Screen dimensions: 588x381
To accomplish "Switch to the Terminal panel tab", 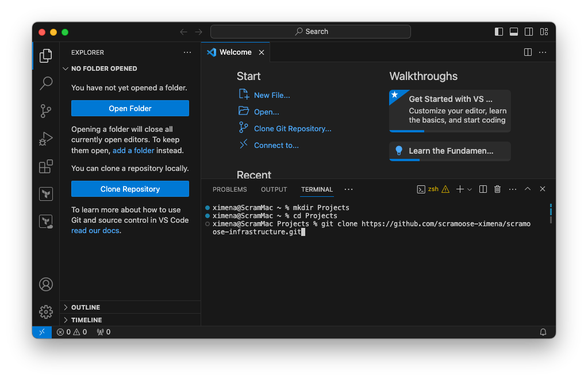I will [317, 189].
